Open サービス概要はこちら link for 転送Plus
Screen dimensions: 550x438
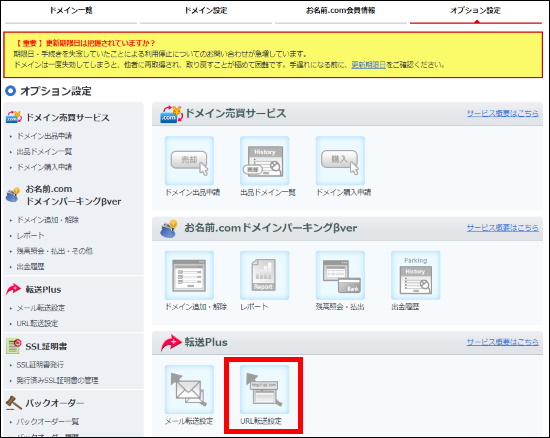[502, 342]
